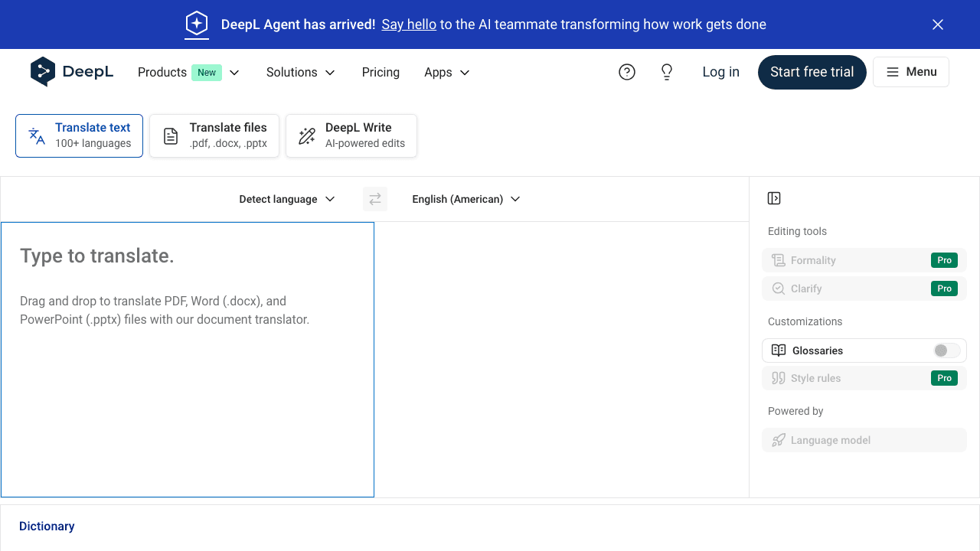Click the DeepL Agent banner icon
The image size is (980, 551).
tap(197, 24)
